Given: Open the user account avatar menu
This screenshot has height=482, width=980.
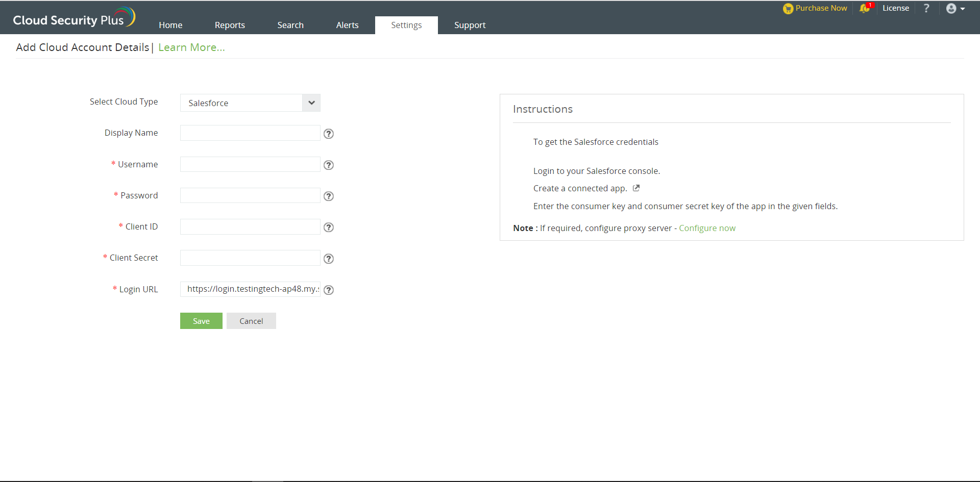Looking at the screenshot, I should click(955, 9).
